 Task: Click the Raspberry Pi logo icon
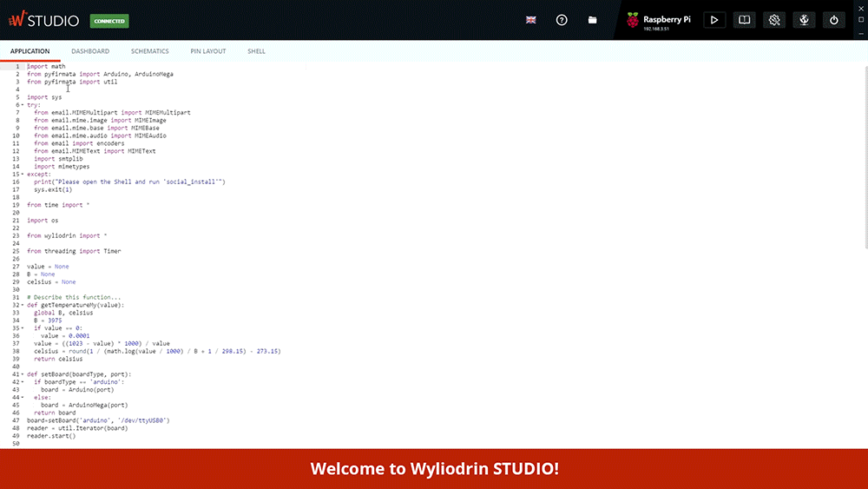[x=633, y=20]
